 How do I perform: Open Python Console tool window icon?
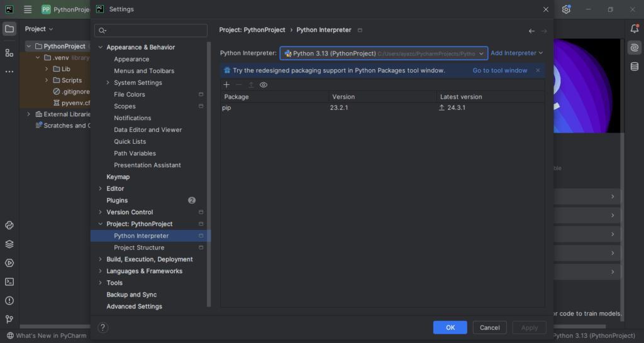(9, 226)
